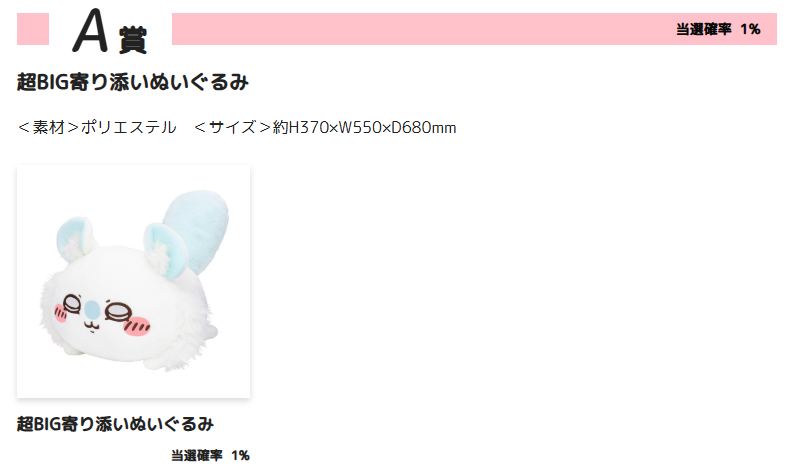This screenshot has width=788, height=475.
Task: Click the 当選確率 1% label under the product
Action: (210, 456)
